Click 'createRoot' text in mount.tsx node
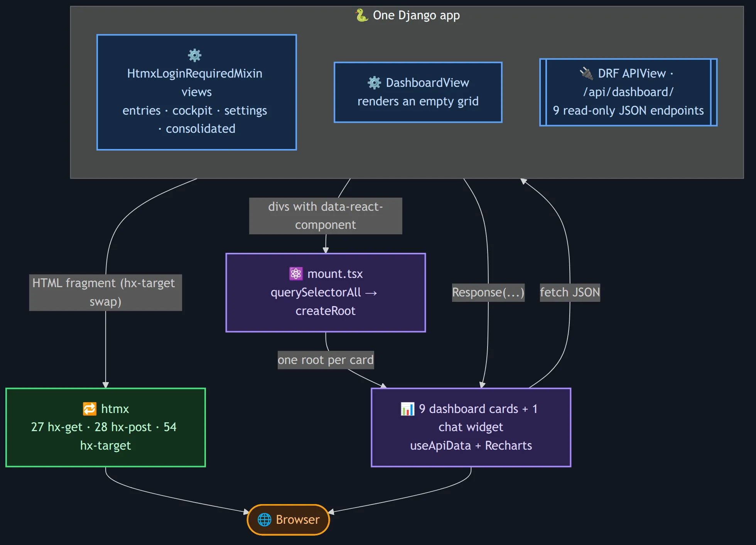 pyautogui.click(x=326, y=311)
